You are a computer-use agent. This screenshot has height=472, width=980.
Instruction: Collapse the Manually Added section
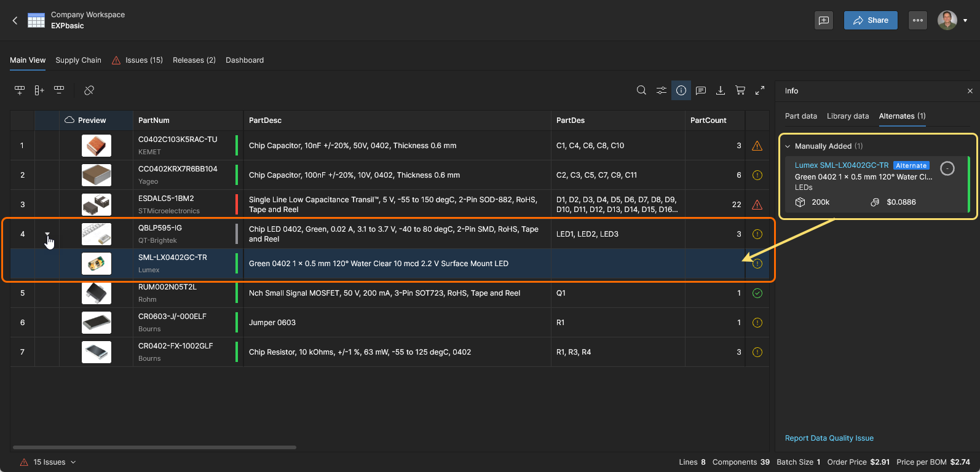point(788,146)
